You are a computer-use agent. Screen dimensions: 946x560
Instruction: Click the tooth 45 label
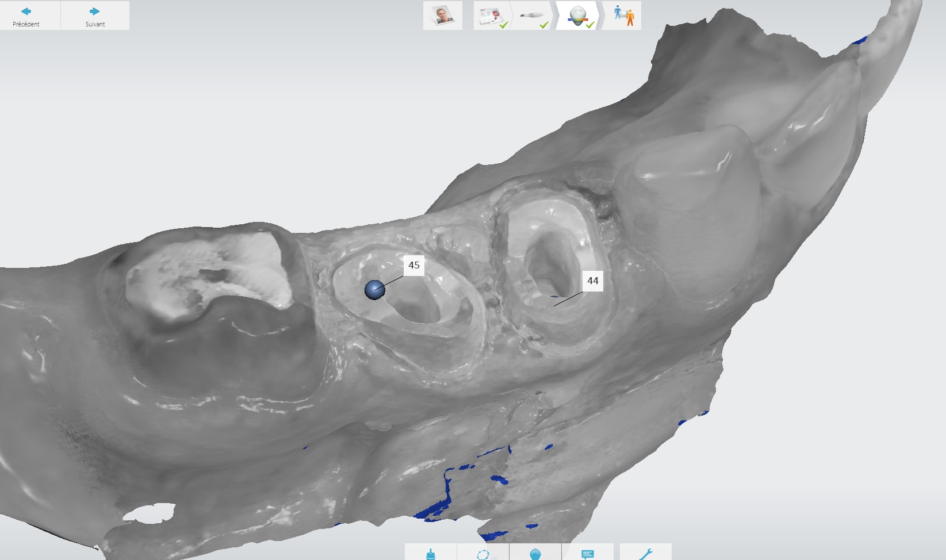(414, 265)
